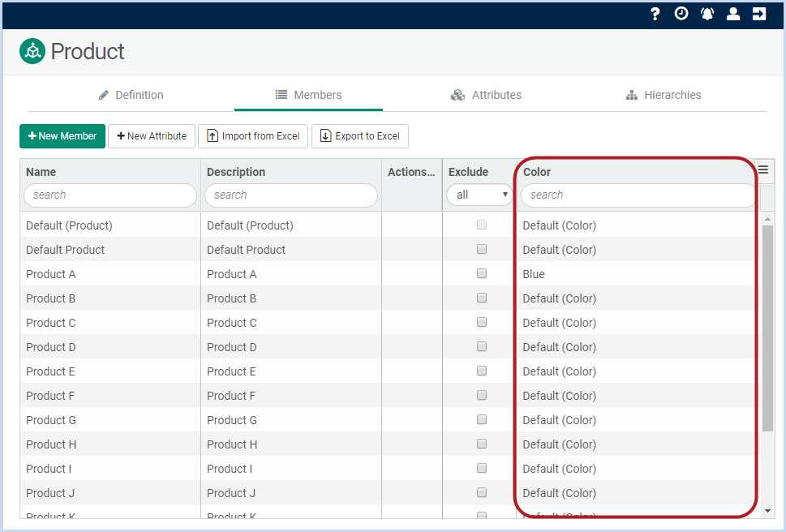The width and height of the screenshot is (786, 532).
Task: Select the Product E description cell
Action: 291,371
